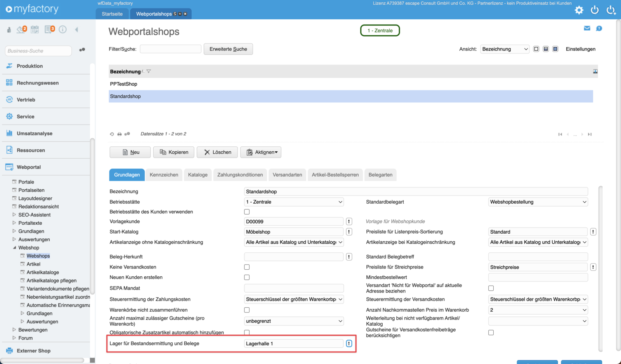Viewport: 621px width, 364px height.
Task: Click the filter funnel next to Bezeichnung
Action: (x=149, y=71)
